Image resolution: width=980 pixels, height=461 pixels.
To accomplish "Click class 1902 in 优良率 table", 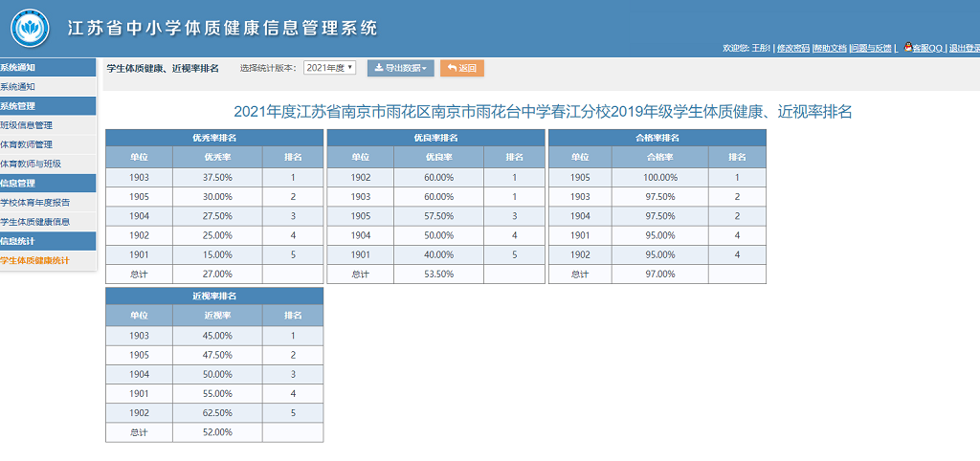I will [x=361, y=177].
